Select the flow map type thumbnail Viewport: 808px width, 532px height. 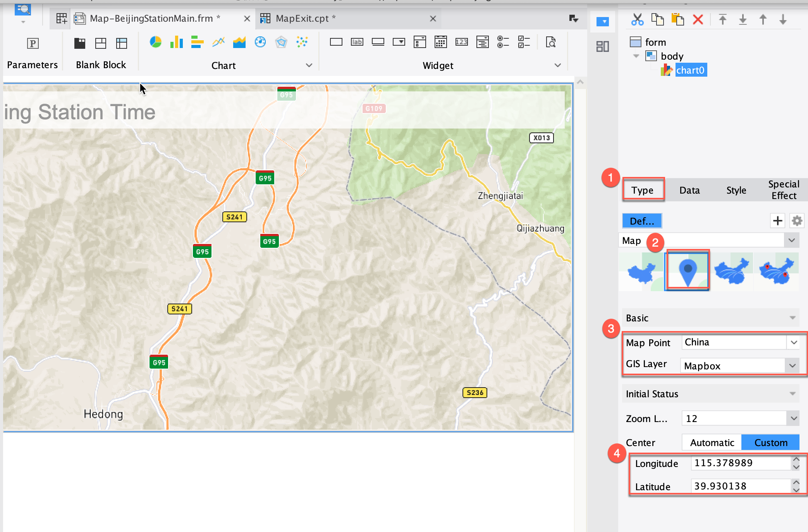tap(732, 271)
